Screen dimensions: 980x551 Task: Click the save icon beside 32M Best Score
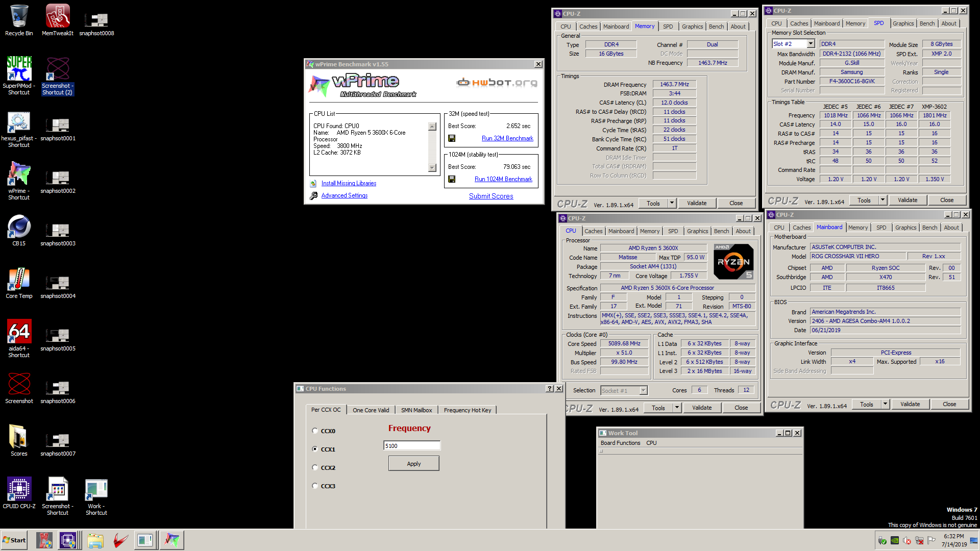452,138
